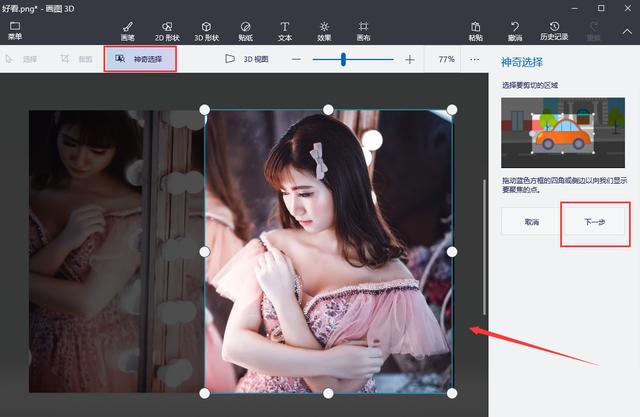Toggle the 3D 视图 view

click(246, 59)
